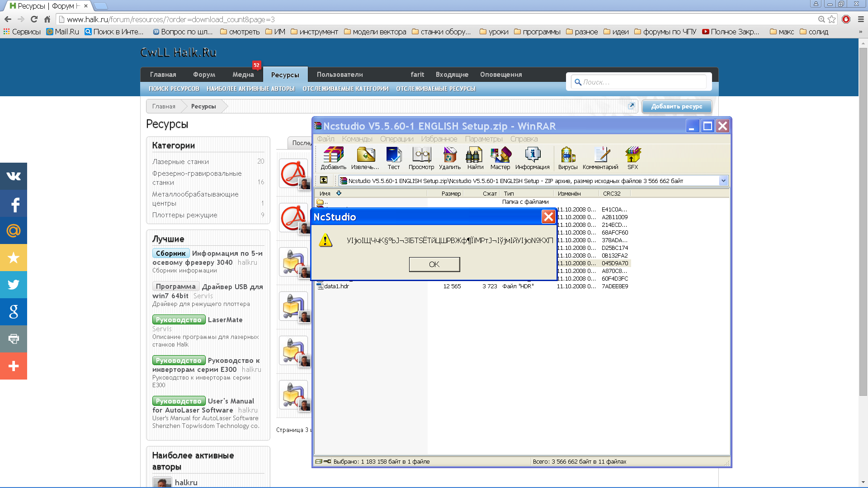Click the Opera-like red extension icon

point(846,19)
